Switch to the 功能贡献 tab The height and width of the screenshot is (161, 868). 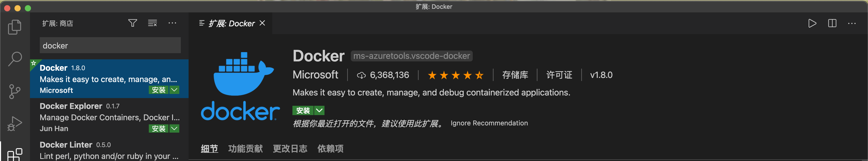[x=245, y=149]
